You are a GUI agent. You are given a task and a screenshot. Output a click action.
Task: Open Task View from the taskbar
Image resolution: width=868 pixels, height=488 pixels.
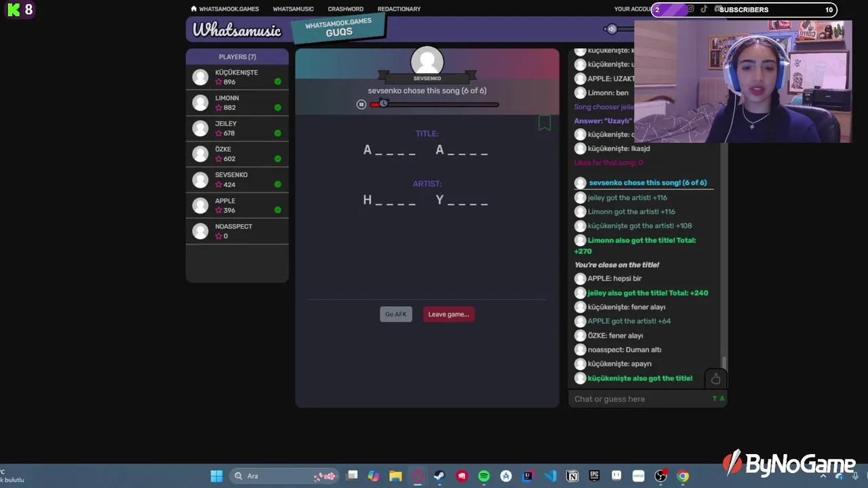click(x=352, y=476)
